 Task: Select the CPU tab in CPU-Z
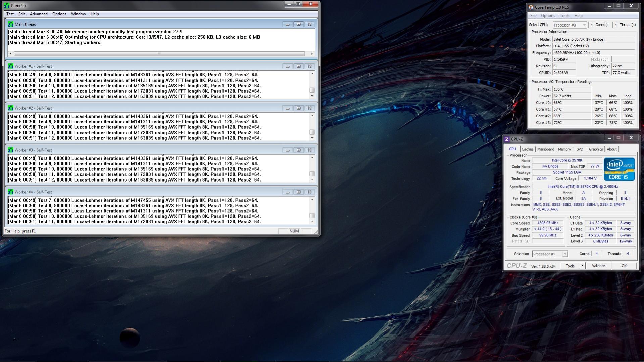pos(512,149)
